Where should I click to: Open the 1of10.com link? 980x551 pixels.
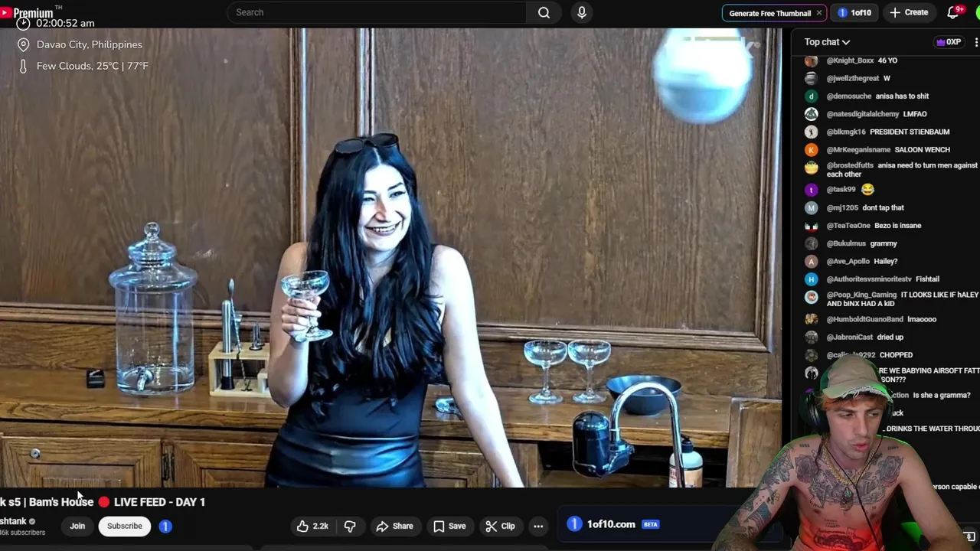click(611, 524)
